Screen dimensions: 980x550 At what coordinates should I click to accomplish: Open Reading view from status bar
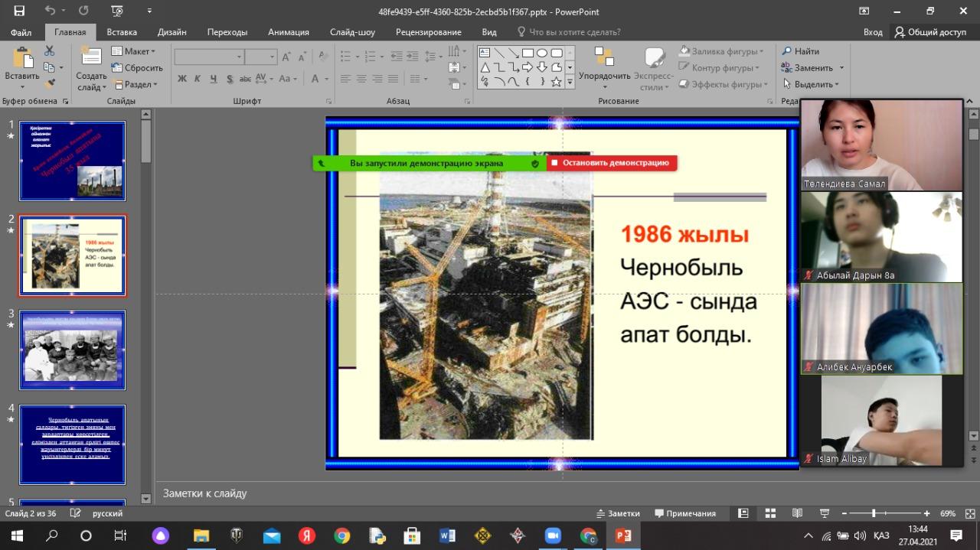pyautogui.click(x=797, y=513)
